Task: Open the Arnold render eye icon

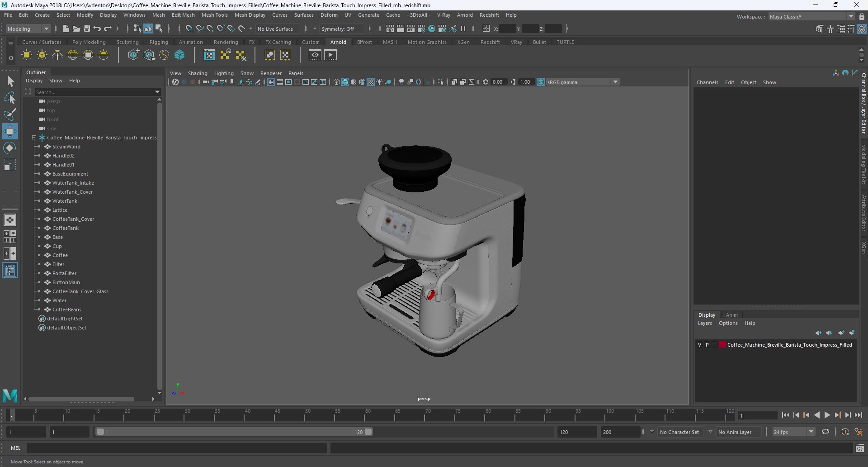Action: pos(315,55)
